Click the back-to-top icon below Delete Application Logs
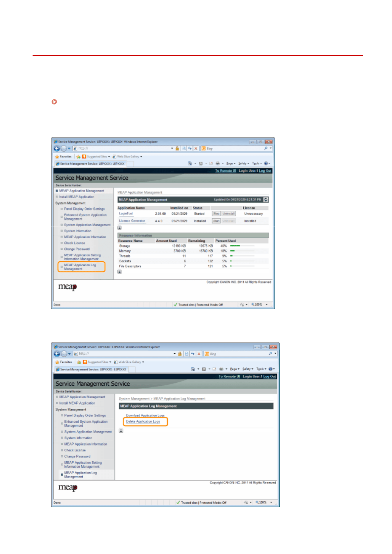 121,431
